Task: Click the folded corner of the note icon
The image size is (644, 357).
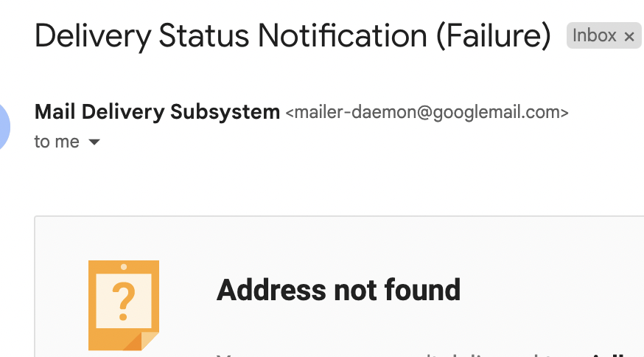Action: 144,340
